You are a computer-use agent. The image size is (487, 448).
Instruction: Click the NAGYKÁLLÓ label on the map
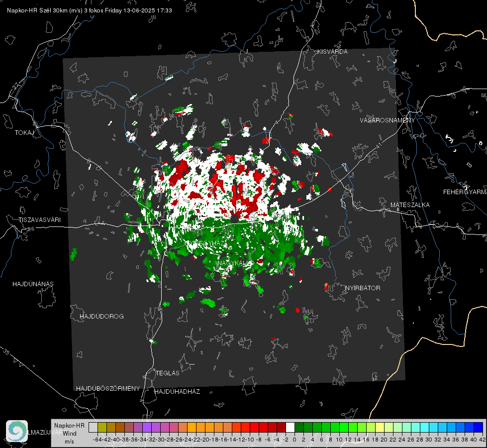pyautogui.click(x=235, y=263)
